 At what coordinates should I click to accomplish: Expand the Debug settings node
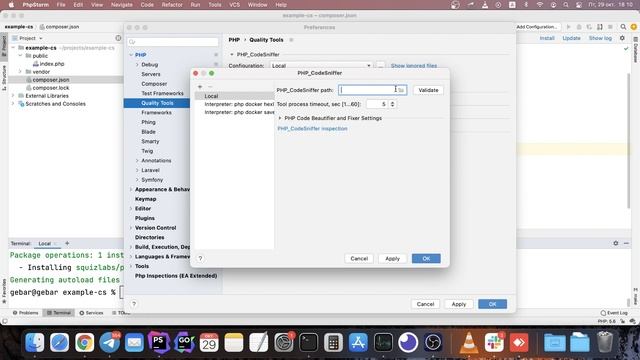(x=137, y=64)
